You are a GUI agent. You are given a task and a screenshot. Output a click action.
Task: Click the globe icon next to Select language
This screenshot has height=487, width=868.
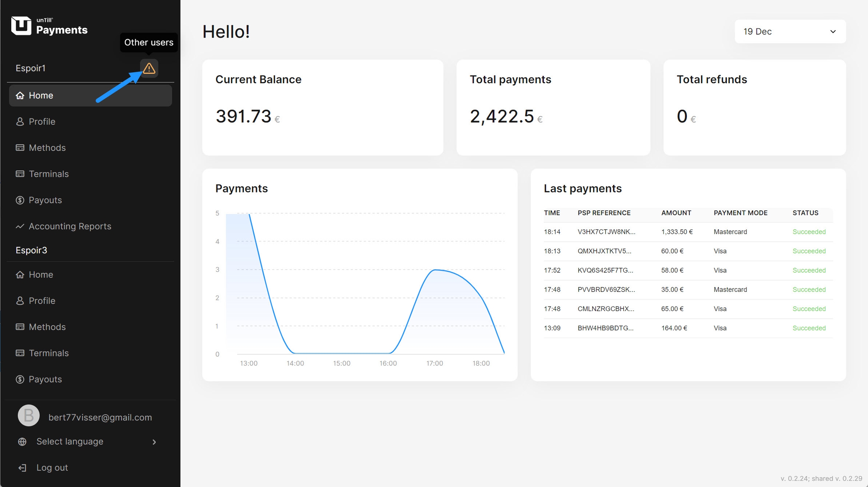[22, 441]
